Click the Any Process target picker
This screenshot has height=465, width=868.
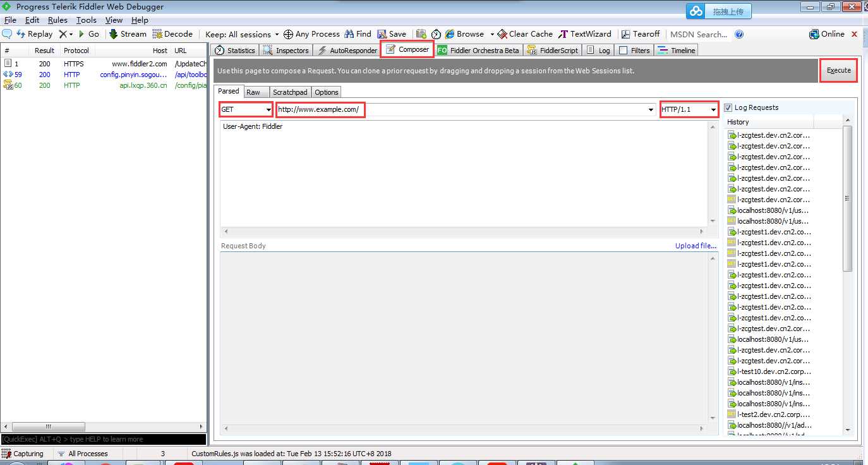pyautogui.click(x=311, y=34)
